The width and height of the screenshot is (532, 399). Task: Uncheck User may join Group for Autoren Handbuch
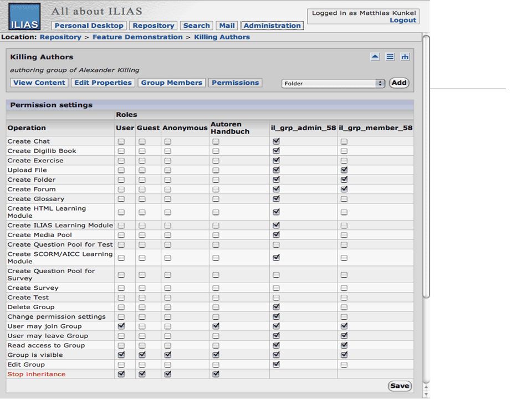(x=216, y=326)
